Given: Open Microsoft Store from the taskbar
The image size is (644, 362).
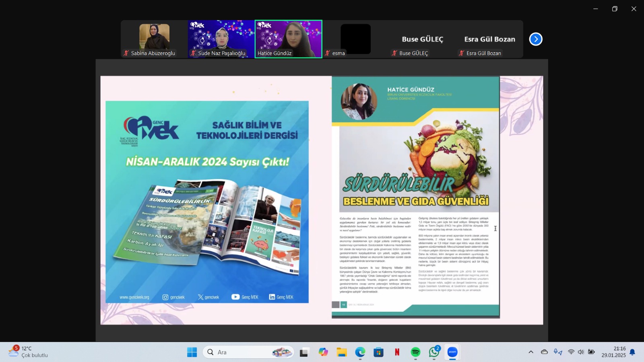Looking at the screenshot, I should 378,352.
